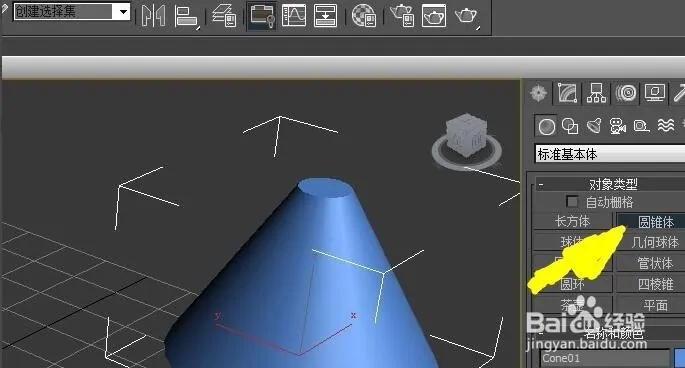
Task: Select the Lights category icon
Action: click(594, 126)
